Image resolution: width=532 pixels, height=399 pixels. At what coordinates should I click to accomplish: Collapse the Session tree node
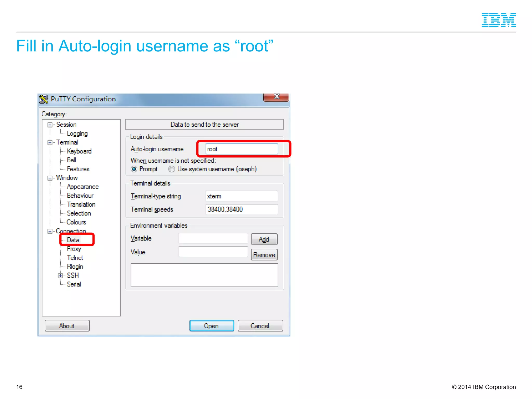(50, 125)
